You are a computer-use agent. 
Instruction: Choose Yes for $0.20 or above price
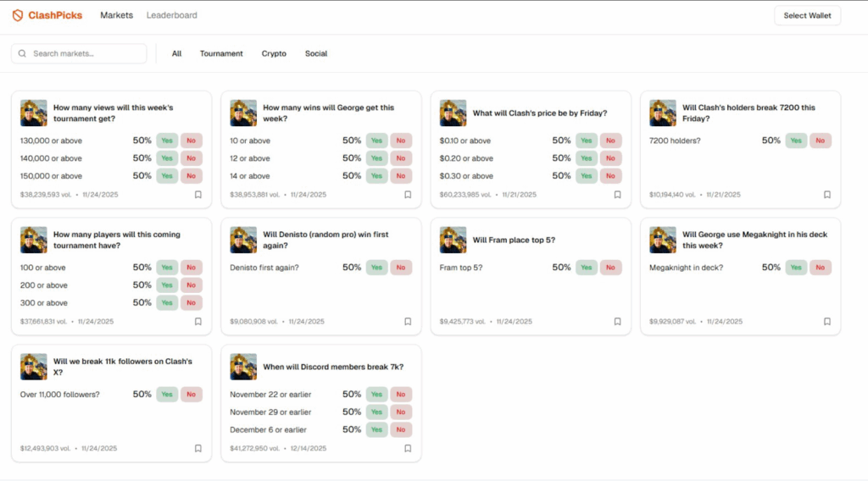[587, 158]
